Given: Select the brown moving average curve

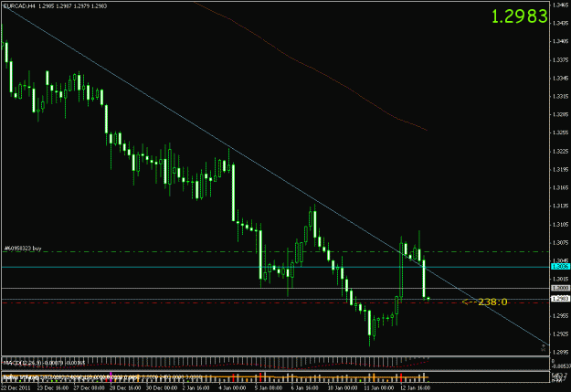Looking at the screenshot, I should click(x=313, y=69).
